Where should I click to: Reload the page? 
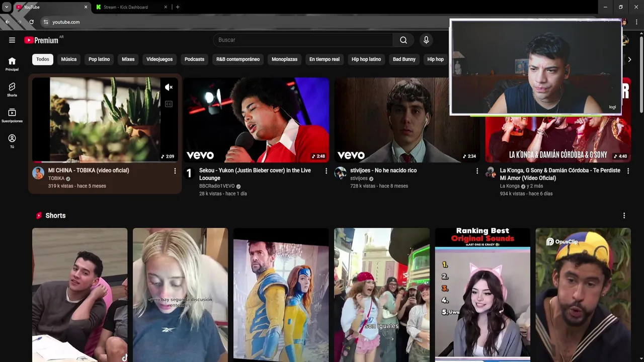(x=31, y=22)
